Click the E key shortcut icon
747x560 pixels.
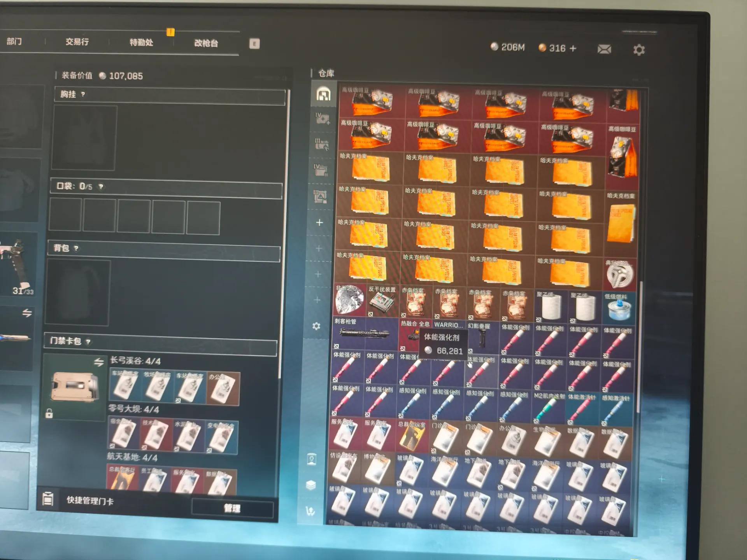pos(254,44)
